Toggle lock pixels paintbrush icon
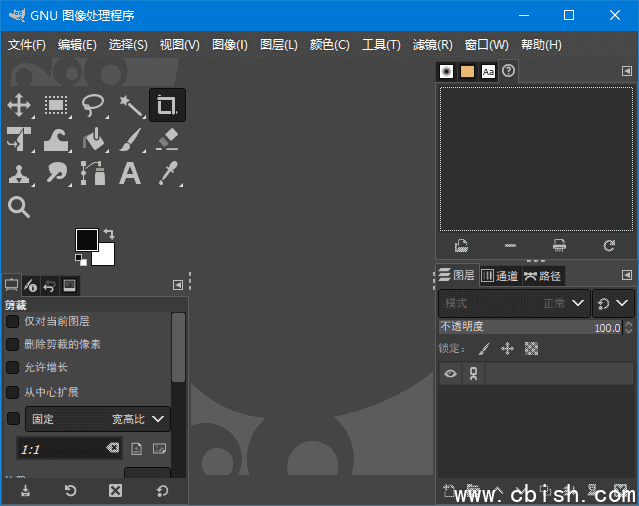 point(484,349)
